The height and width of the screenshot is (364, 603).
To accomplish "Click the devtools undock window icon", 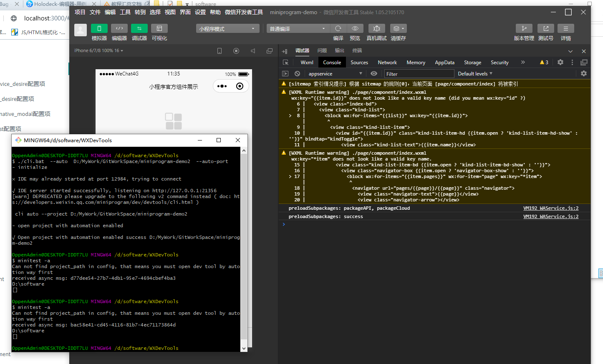I will point(584,62).
